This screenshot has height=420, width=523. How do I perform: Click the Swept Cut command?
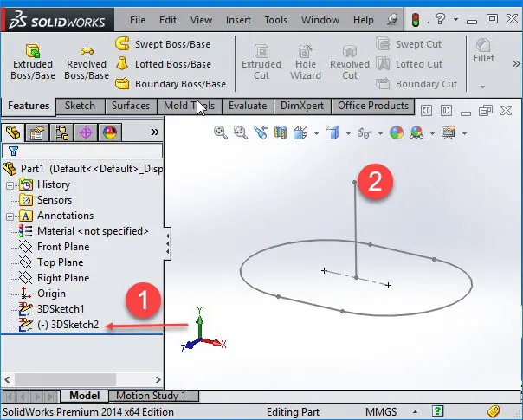pos(409,44)
